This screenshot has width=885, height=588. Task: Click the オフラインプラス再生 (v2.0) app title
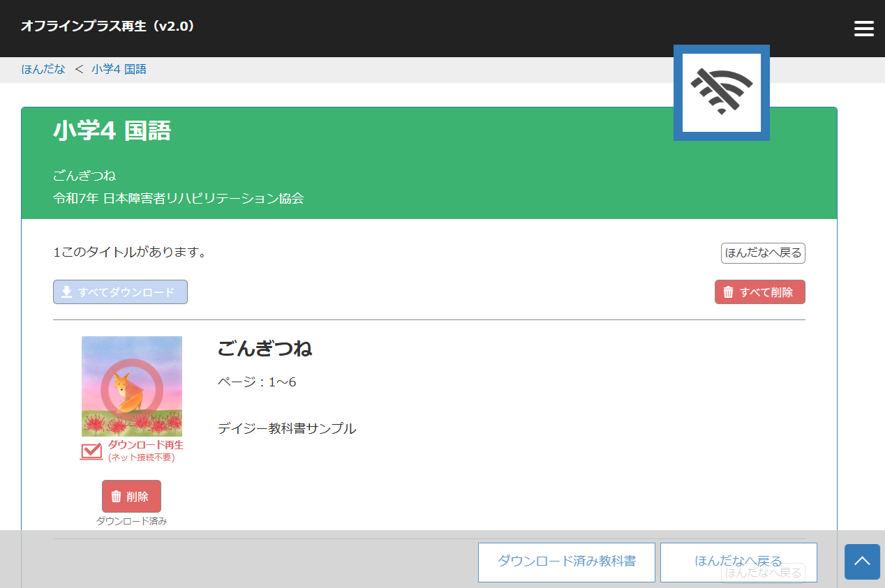coord(107,27)
